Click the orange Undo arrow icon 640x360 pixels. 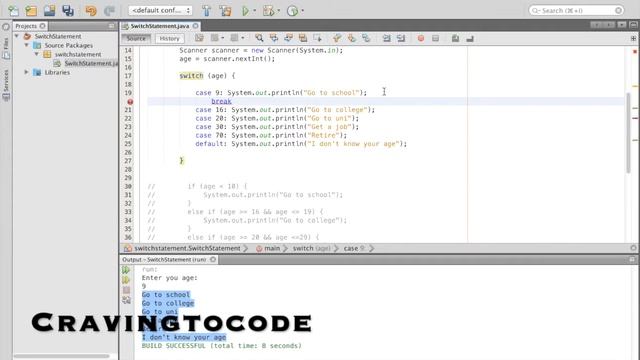coord(91,11)
